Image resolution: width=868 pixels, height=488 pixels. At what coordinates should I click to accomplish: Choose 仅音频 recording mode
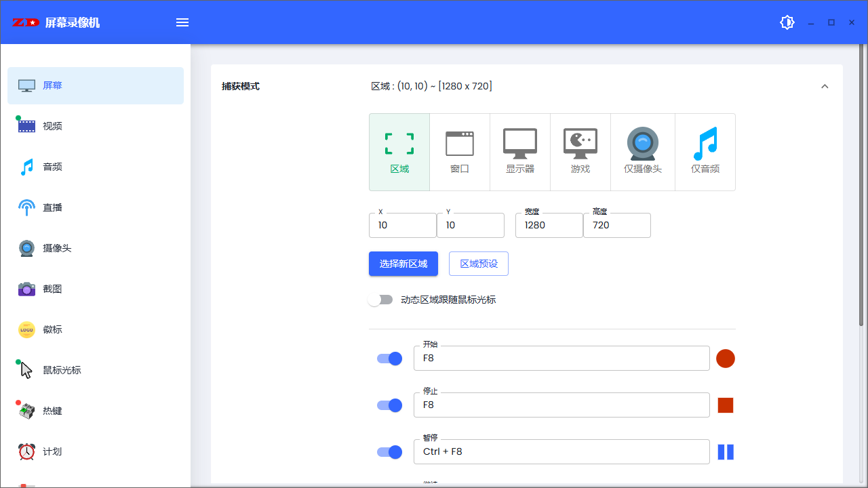[705, 152]
